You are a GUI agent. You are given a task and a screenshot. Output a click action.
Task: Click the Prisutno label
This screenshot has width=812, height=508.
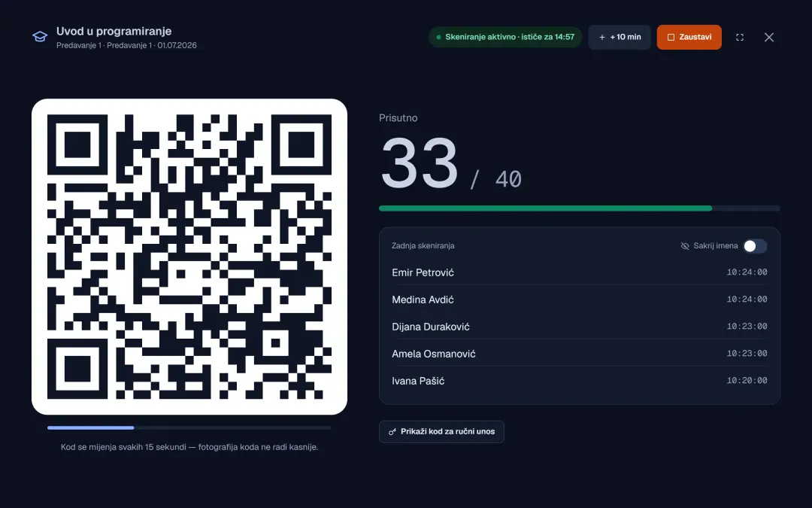[398, 117]
